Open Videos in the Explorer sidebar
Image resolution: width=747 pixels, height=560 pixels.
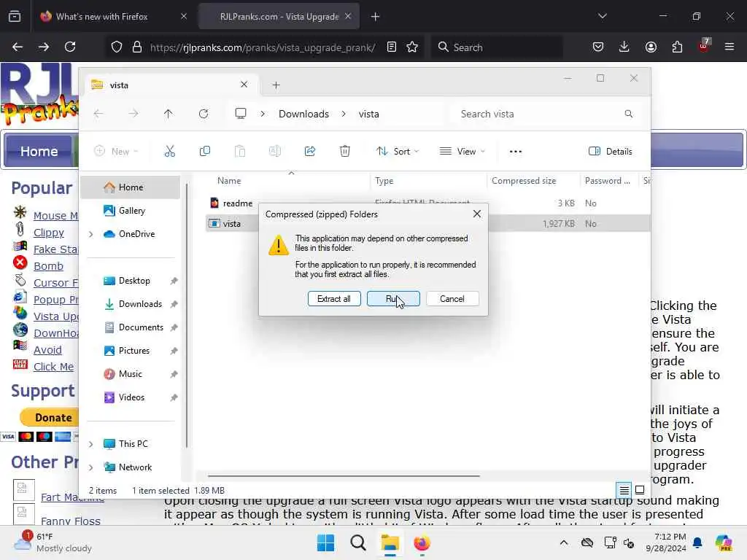click(130, 397)
